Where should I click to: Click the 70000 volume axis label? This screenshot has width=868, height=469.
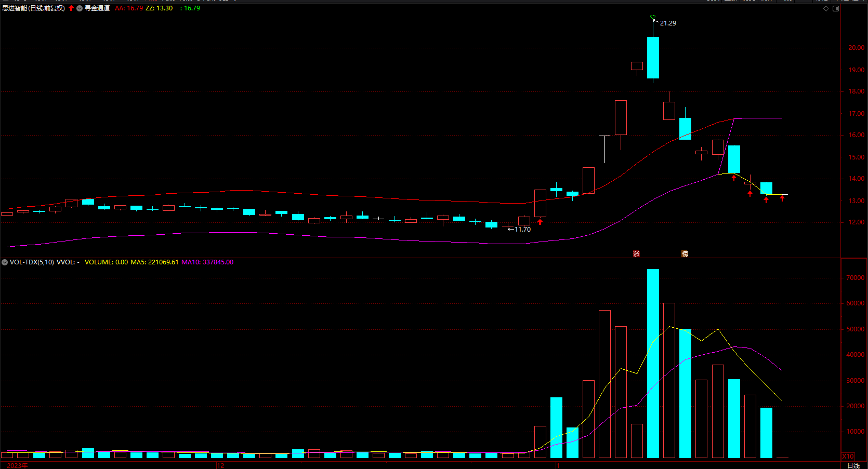tap(856, 278)
